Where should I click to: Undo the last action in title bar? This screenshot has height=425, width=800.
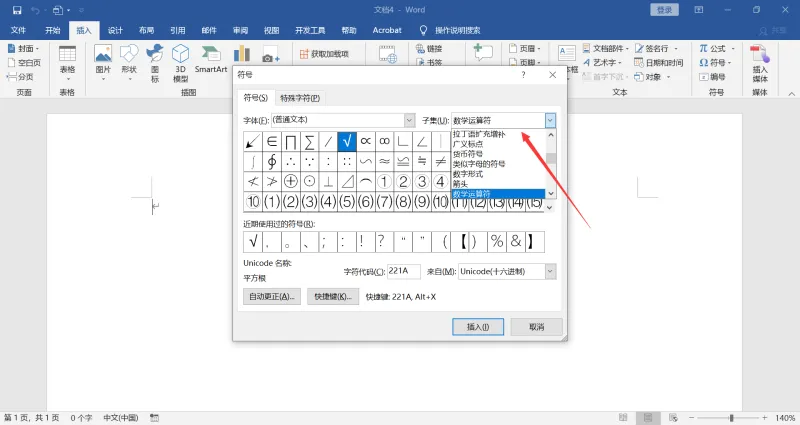pyautogui.click(x=35, y=10)
